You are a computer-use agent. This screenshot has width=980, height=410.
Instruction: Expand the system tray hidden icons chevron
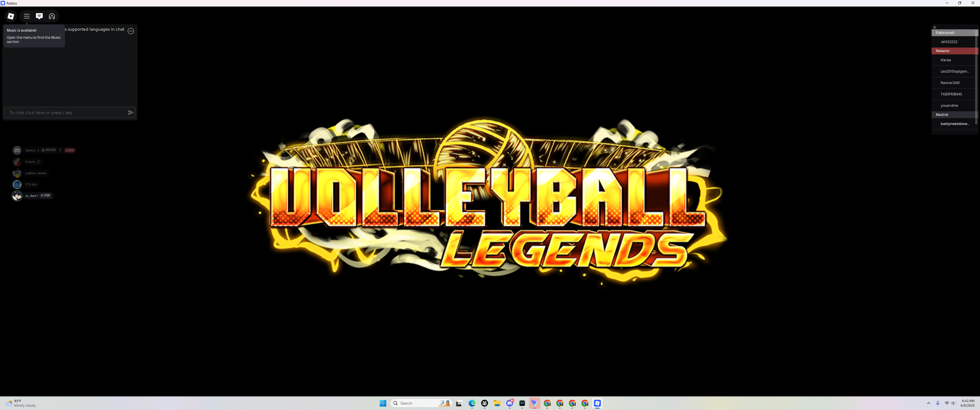click(x=928, y=403)
